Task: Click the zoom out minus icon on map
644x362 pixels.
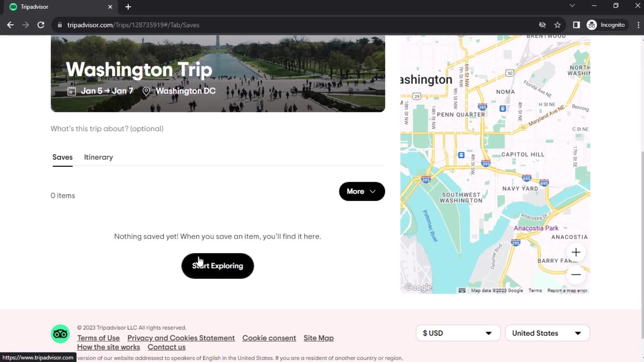Action: 576,274
